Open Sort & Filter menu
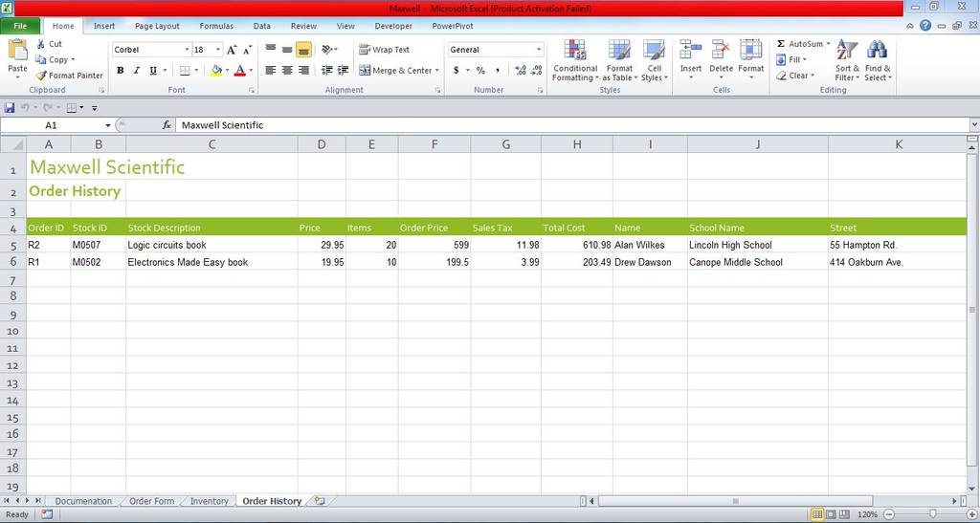The image size is (980, 523). pos(848,60)
